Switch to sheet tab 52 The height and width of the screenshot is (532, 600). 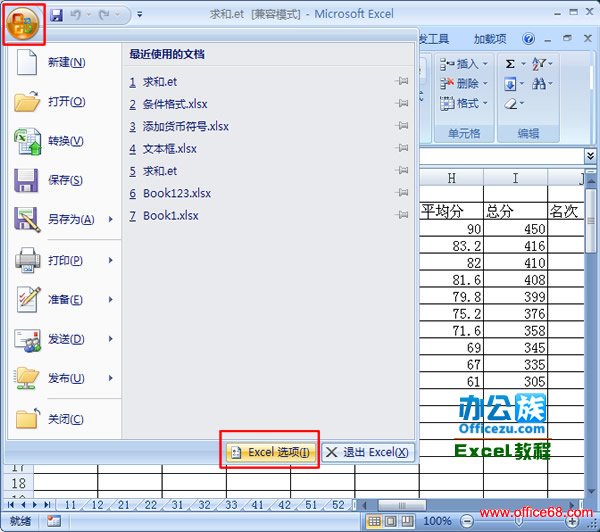(338, 505)
